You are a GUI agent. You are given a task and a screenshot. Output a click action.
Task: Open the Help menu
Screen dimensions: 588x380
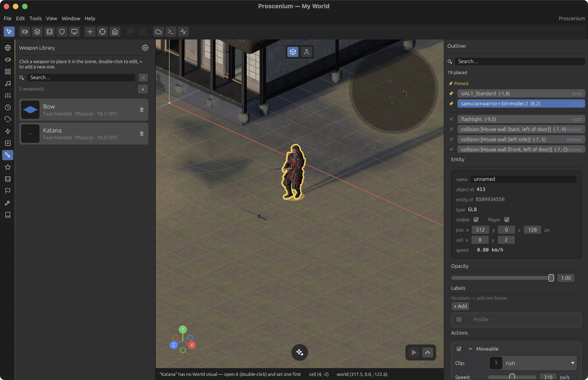pos(90,18)
